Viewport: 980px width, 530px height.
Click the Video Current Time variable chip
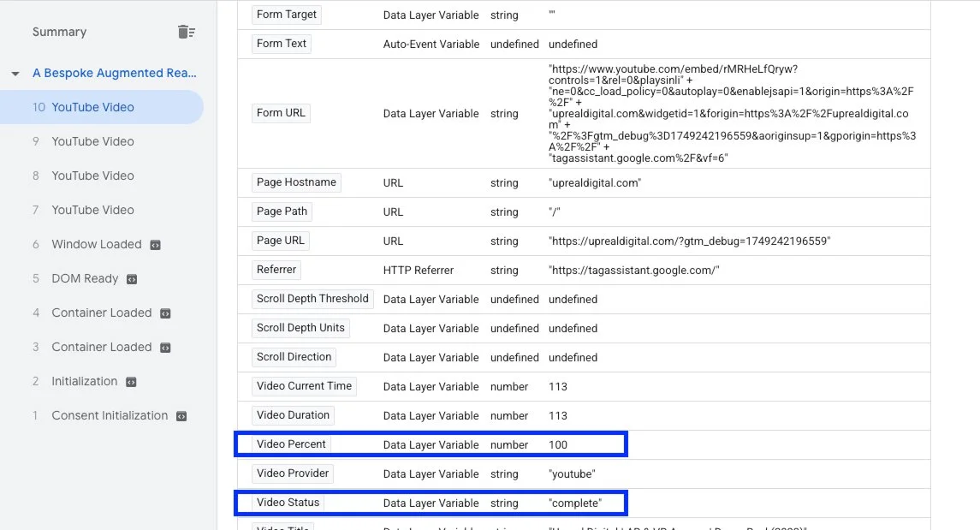pos(305,386)
